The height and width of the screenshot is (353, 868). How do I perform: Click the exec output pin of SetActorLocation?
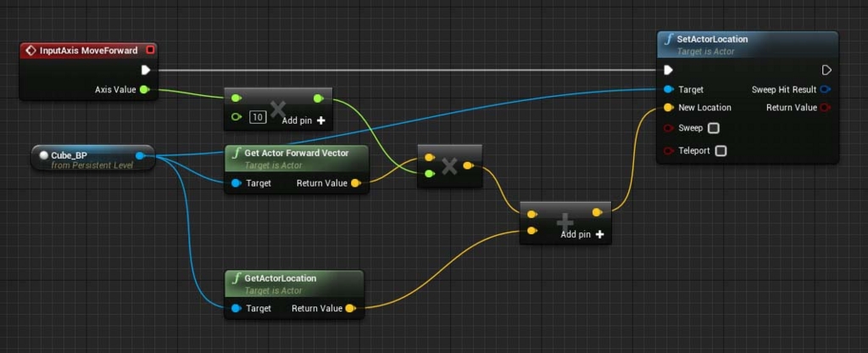826,70
